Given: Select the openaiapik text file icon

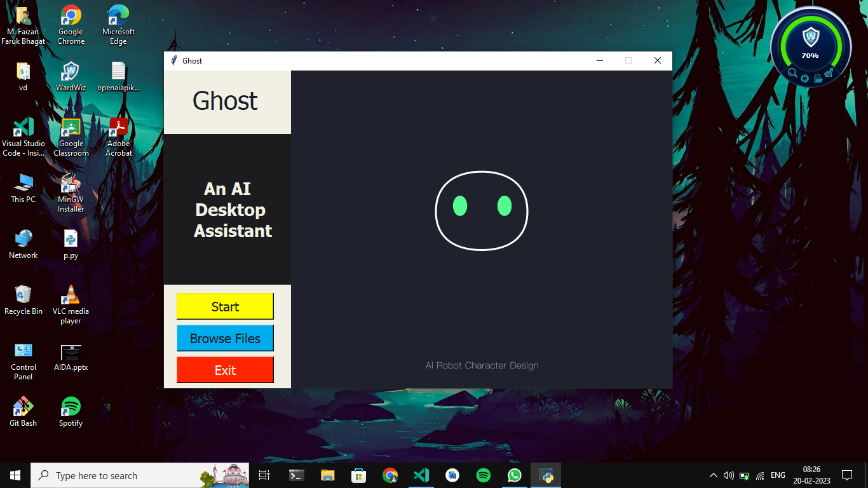Looking at the screenshot, I should coord(118,76).
